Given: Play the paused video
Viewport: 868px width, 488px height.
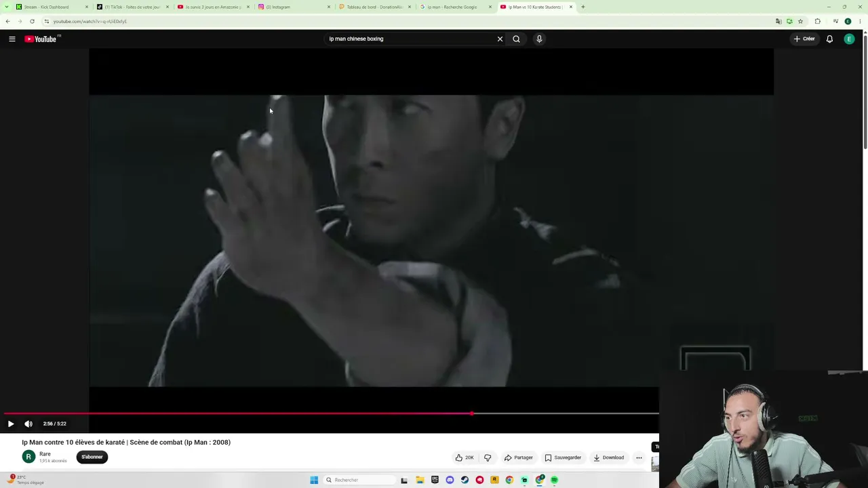Looking at the screenshot, I should coord(11,424).
